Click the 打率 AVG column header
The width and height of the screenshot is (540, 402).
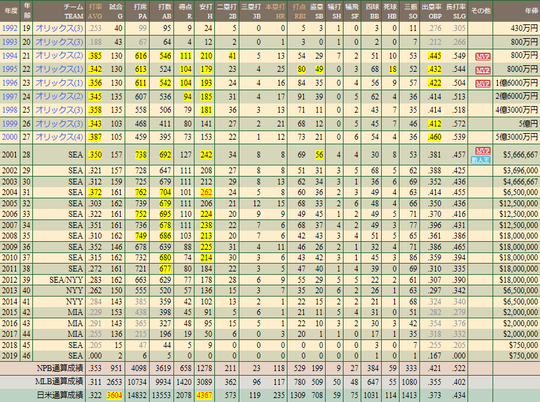(x=95, y=11)
